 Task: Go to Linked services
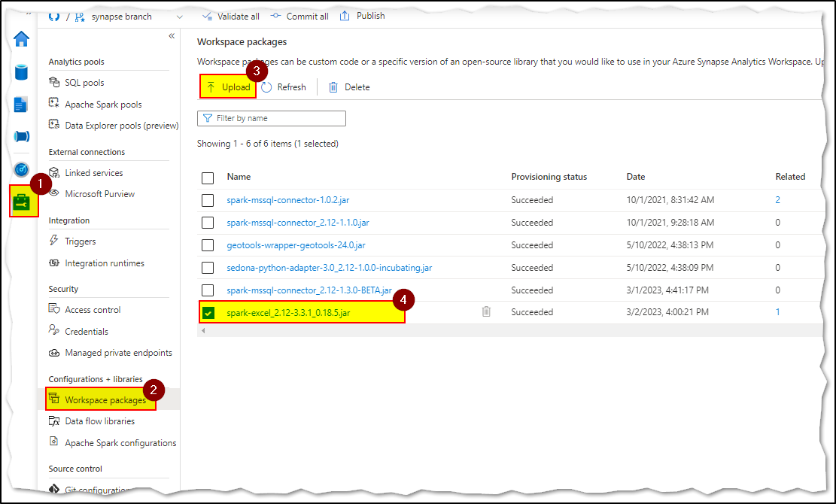tap(93, 172)
